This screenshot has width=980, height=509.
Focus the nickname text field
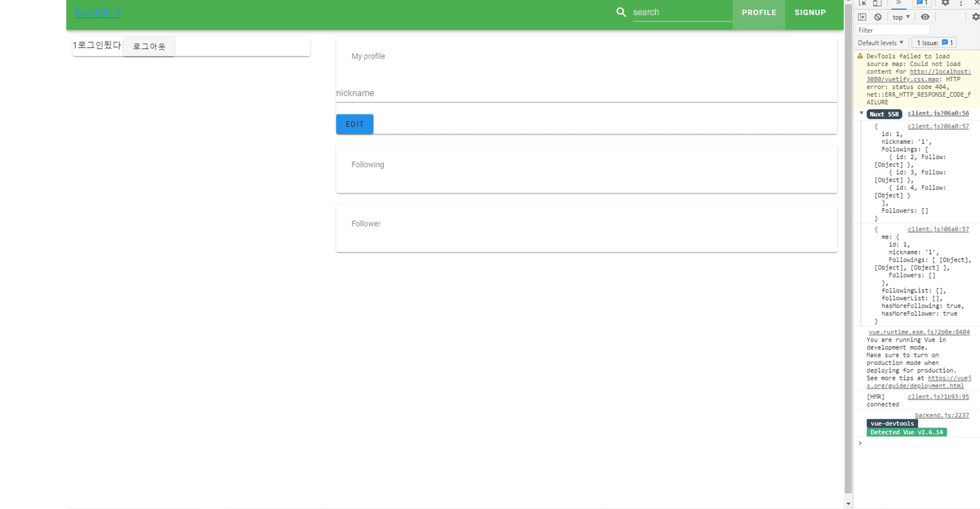coord(586,93)
